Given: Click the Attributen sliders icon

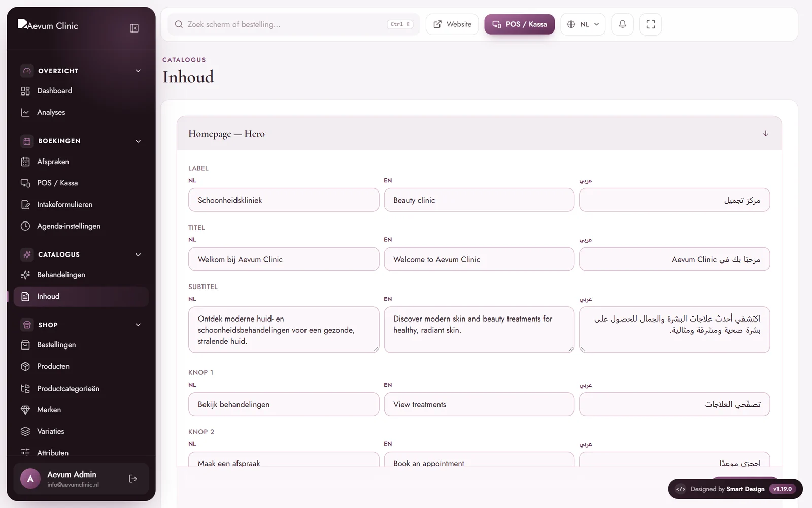Looking at the screenshot, I should [x=25, y=452].
